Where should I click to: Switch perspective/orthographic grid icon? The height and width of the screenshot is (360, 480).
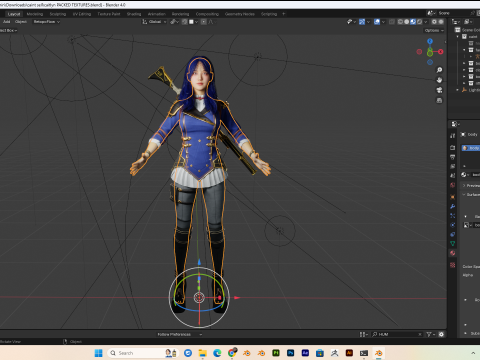point(439,100)
